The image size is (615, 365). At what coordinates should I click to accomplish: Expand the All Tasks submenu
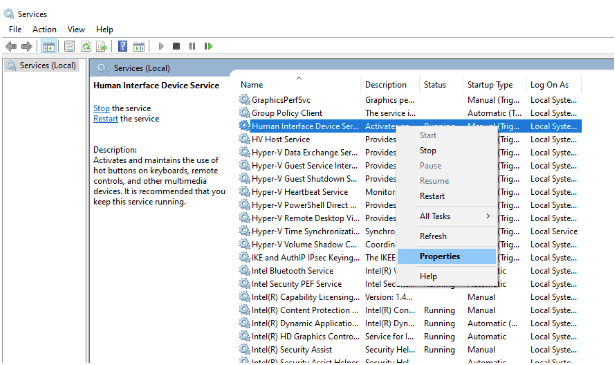pos(447,216)
